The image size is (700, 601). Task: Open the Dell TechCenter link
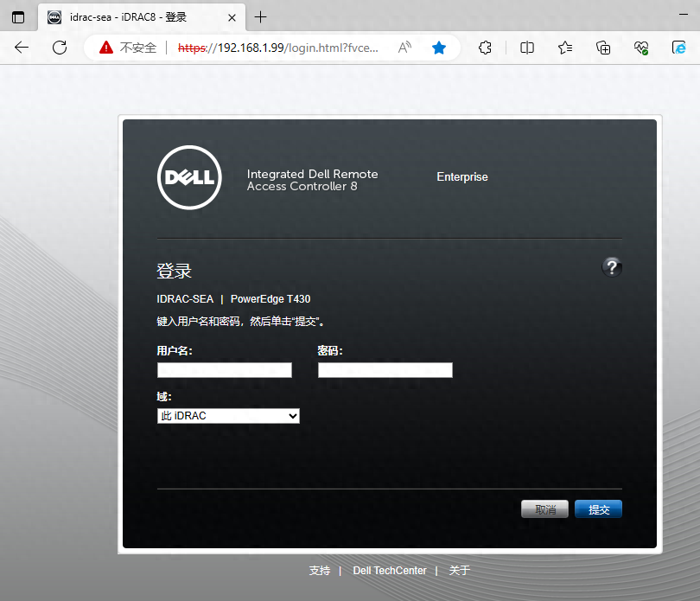(389, 571)
